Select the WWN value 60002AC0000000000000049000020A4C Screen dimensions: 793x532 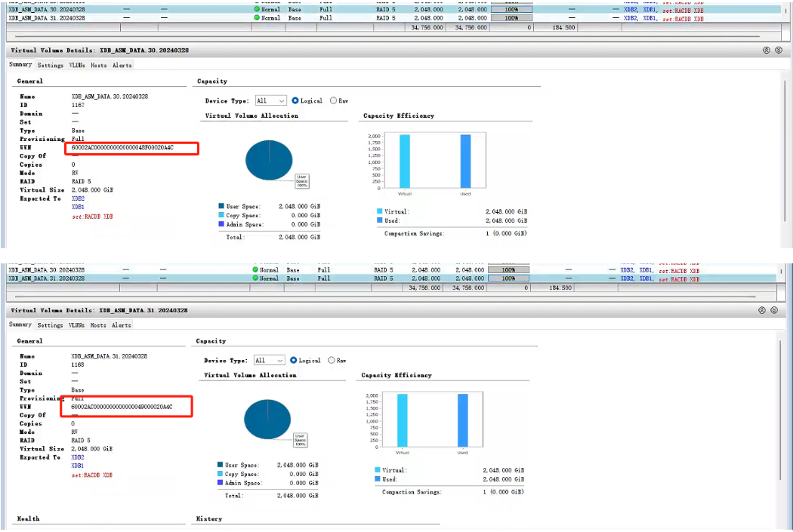(x=122, y=407)
